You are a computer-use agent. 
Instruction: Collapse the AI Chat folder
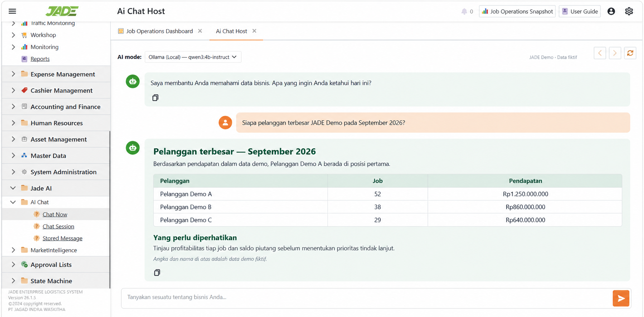click(x=13, y=202)
